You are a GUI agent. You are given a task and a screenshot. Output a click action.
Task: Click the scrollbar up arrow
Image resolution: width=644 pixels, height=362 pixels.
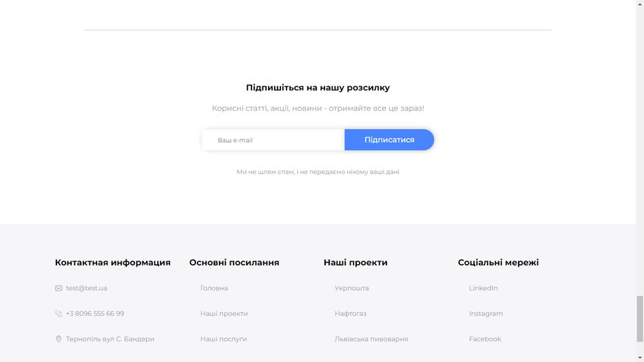[640, 4]
